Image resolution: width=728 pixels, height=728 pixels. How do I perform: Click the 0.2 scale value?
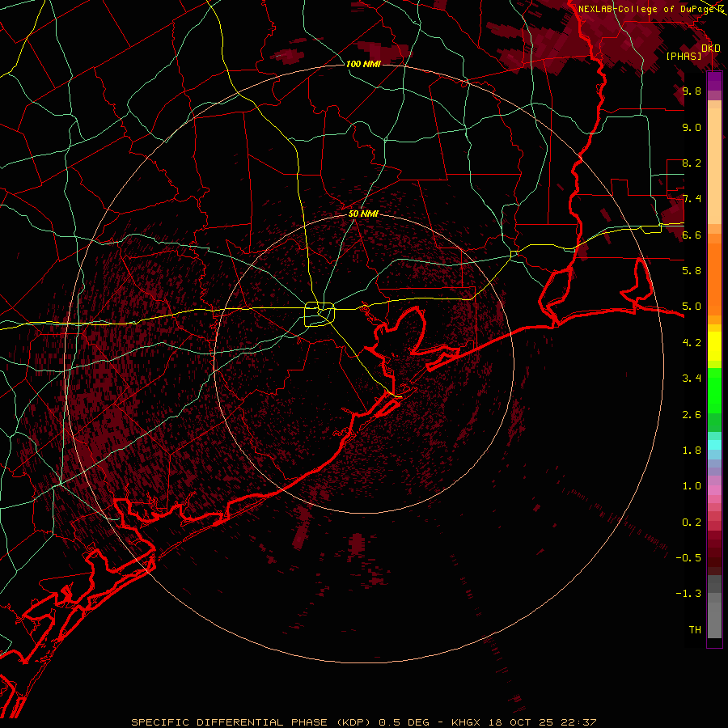pos(692,523)
